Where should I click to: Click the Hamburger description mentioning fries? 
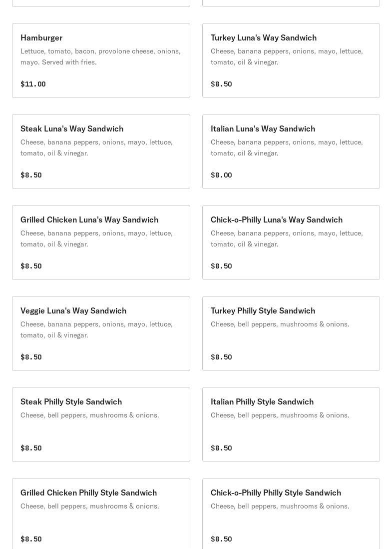click(x=100, y=56)
